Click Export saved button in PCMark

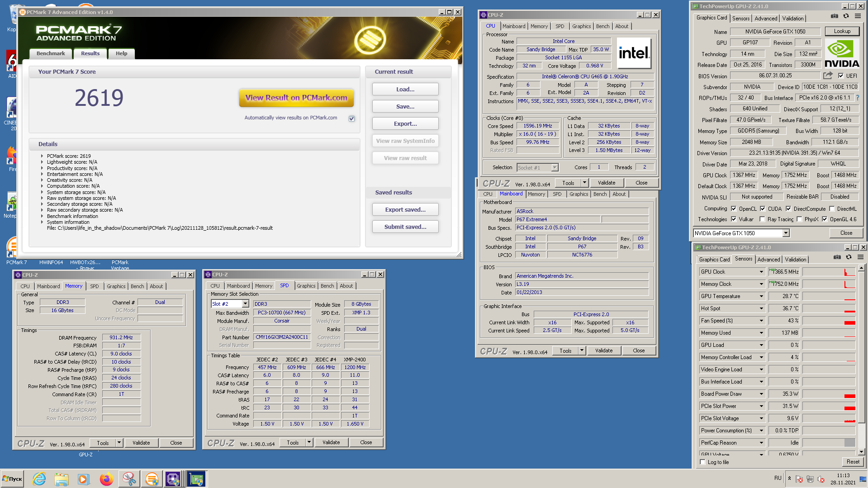tap(405, 209)
